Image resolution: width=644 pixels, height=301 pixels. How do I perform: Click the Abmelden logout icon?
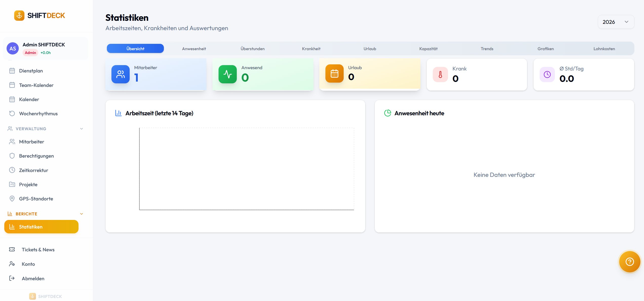tap(12, 278)
